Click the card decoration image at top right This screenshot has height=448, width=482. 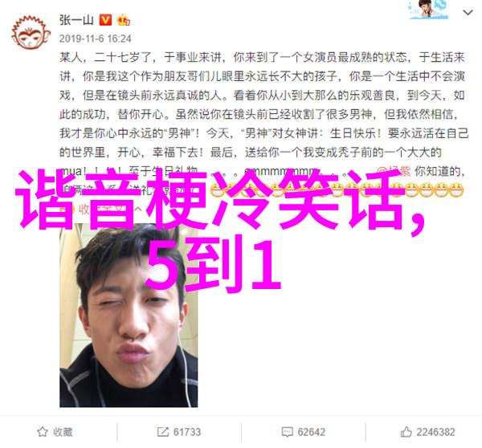coord(428,10)
